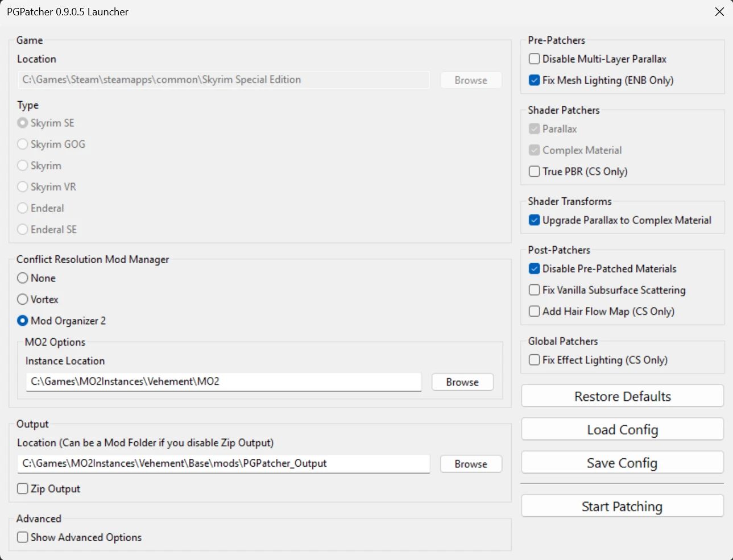Start Patching process

pos(622,506)
